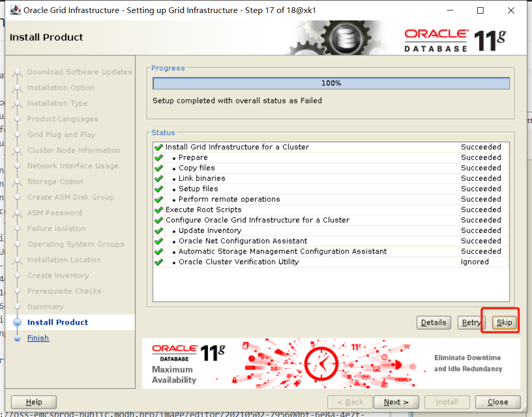Select Operating System Groups step

[x=76, y=244]
